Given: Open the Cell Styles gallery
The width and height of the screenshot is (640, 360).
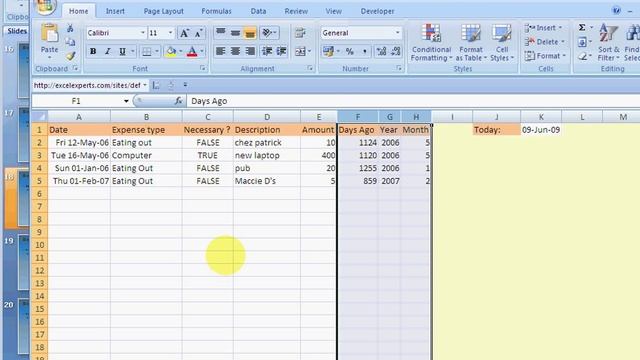Looking at the screenshot, I should 502,42.
